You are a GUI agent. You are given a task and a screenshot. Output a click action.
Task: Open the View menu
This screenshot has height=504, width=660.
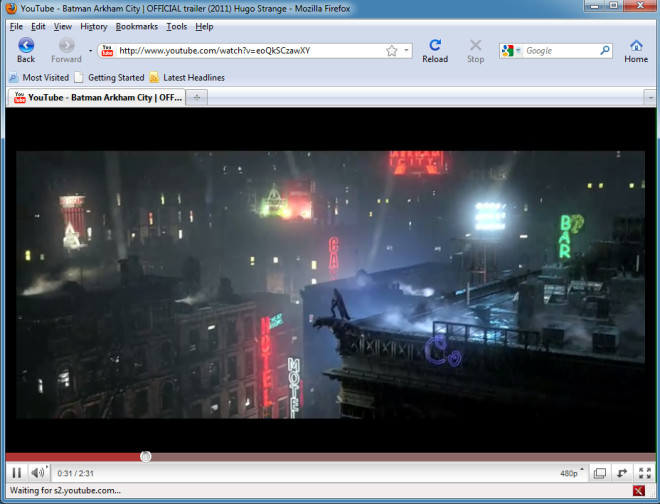(62, 27)
